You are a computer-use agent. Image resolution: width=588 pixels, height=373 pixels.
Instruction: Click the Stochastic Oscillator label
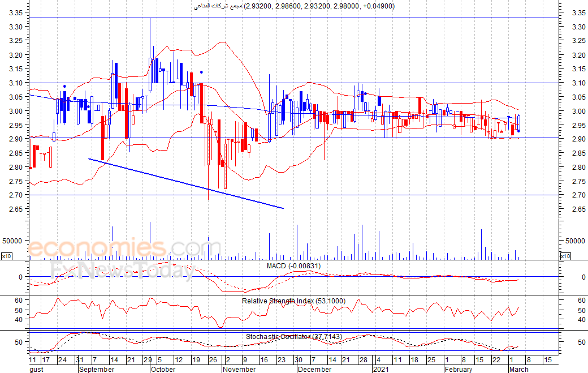293,336
